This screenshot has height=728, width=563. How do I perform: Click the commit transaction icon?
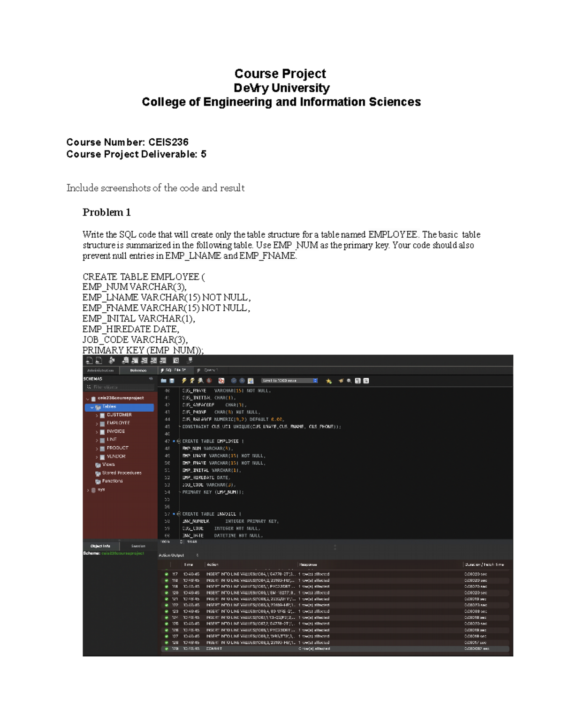click(x=234, y=380)
